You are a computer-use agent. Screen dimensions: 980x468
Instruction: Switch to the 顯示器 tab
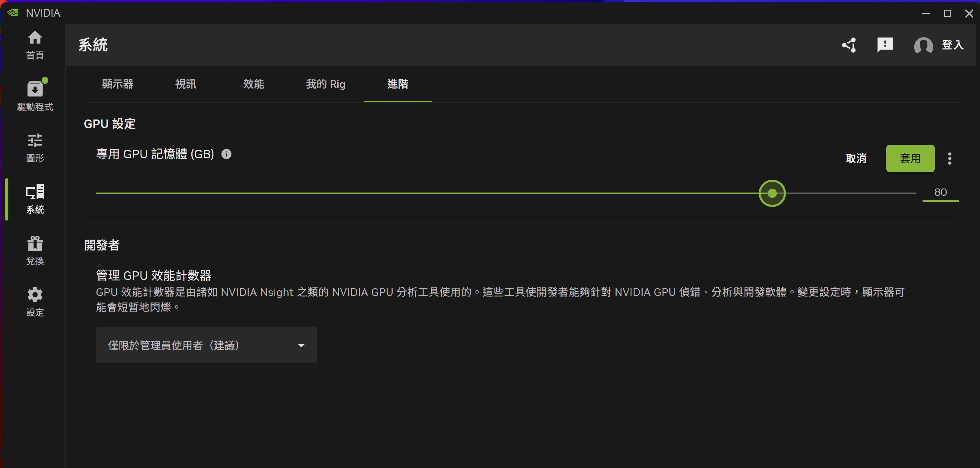point(118,84)
